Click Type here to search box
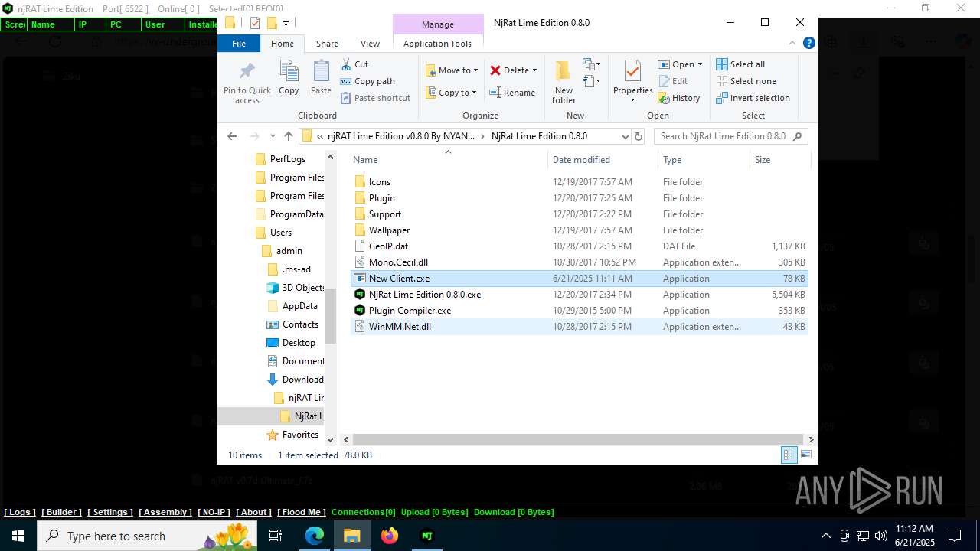This screenshot has height=551, width=980. [x=148, y=536]
